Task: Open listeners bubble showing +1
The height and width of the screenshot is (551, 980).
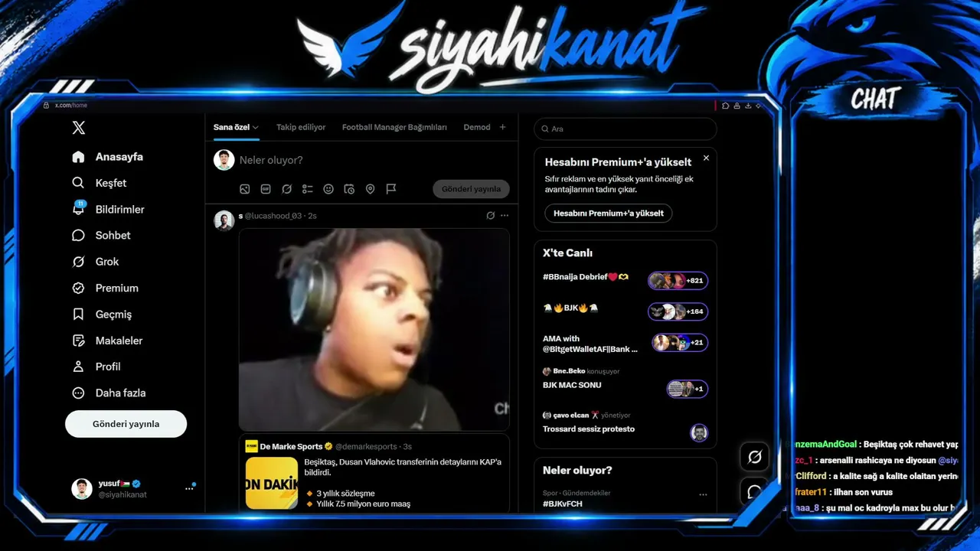Action: (x=688, y=389)
